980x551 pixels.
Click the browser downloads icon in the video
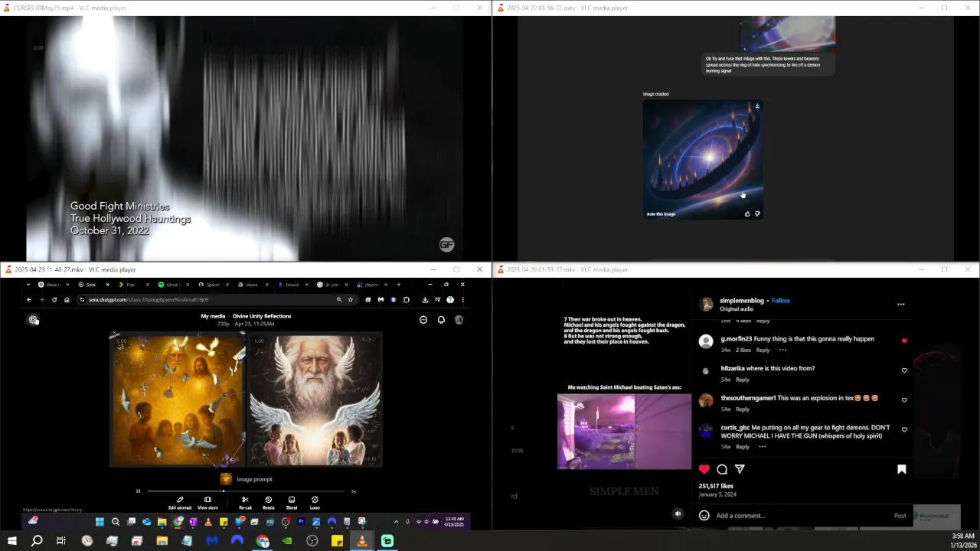coord(425,299)
